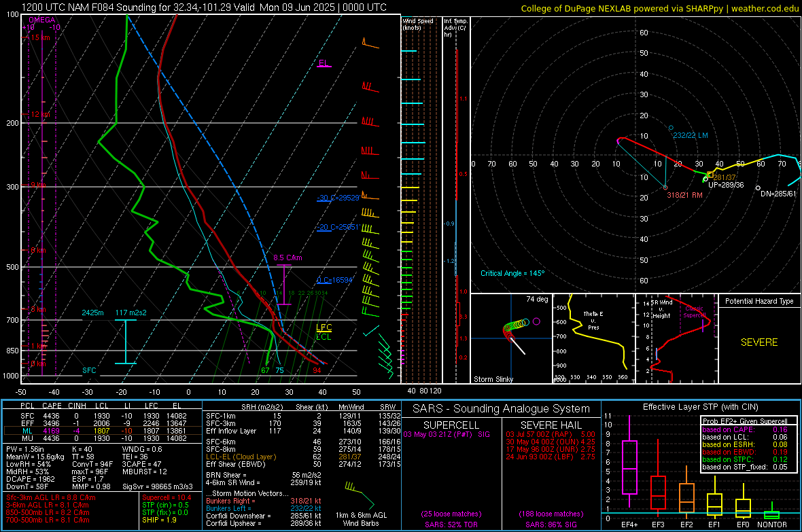Click the 318/21 RM hodograph label

[685, 196]
